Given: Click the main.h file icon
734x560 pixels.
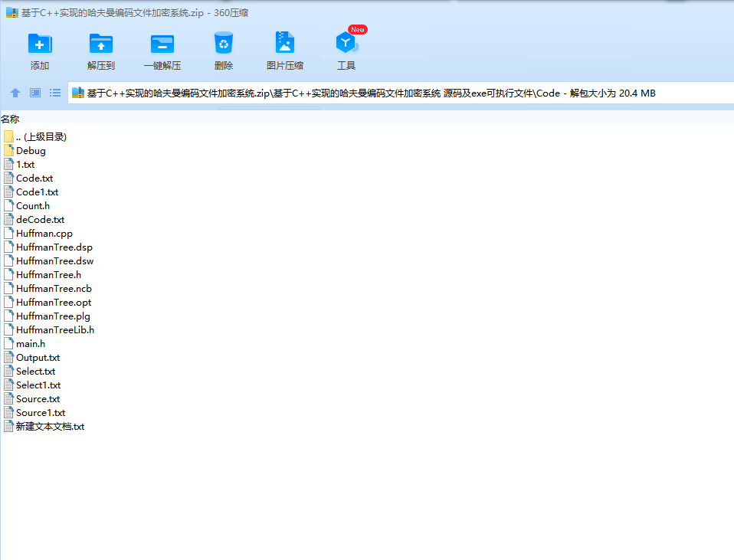Looking at the screenshot, I should (x=8, y=343).
